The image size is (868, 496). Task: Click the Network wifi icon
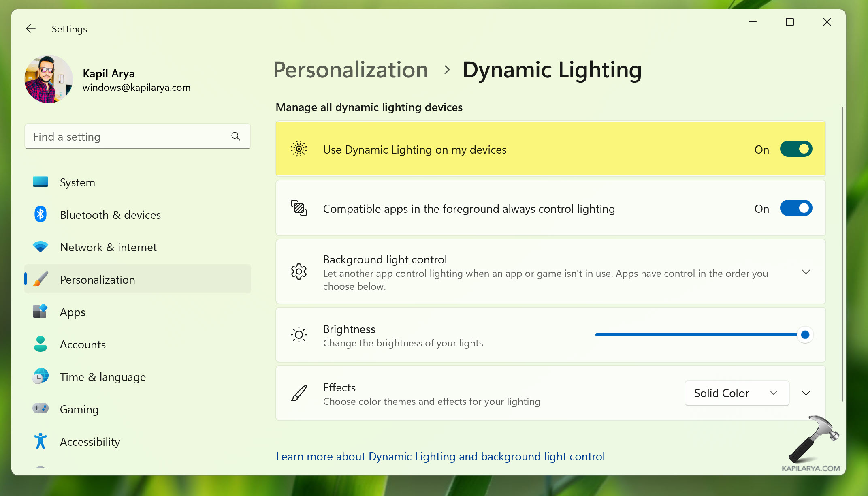click(41, 247)
